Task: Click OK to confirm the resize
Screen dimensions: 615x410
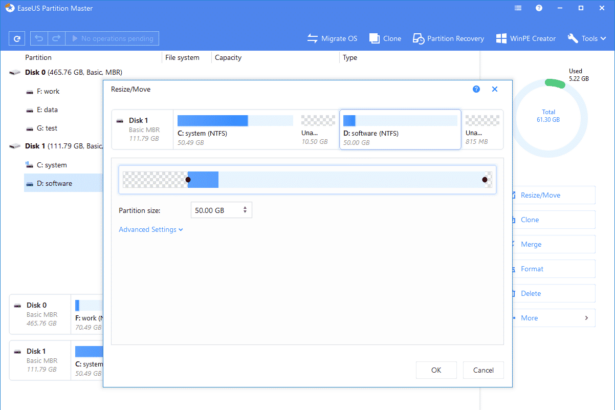Action: click(436, 370)
